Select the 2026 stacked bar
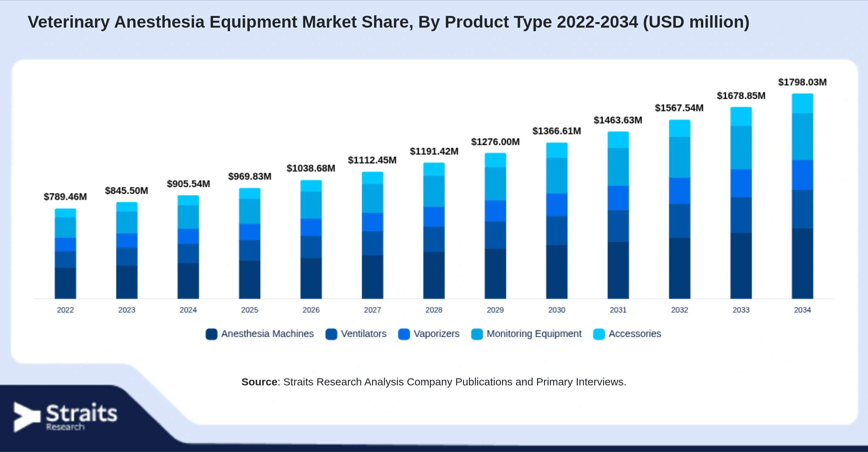868x452 pixels. 311,239
